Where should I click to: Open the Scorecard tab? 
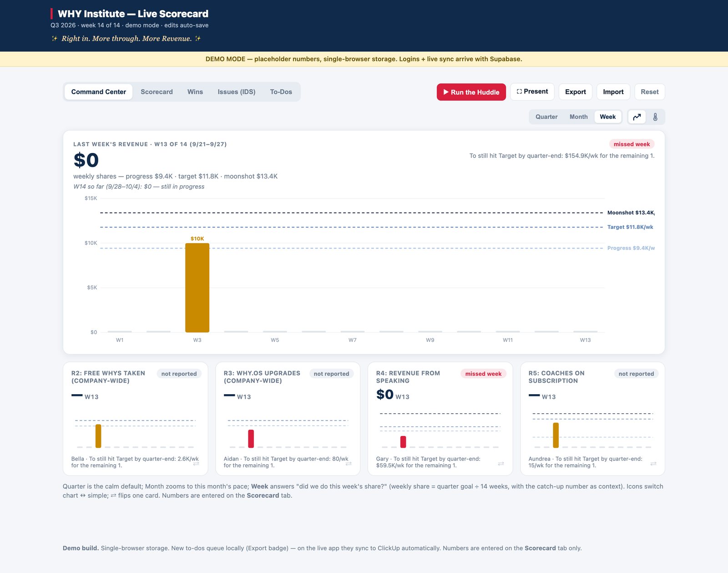[157, 92]
